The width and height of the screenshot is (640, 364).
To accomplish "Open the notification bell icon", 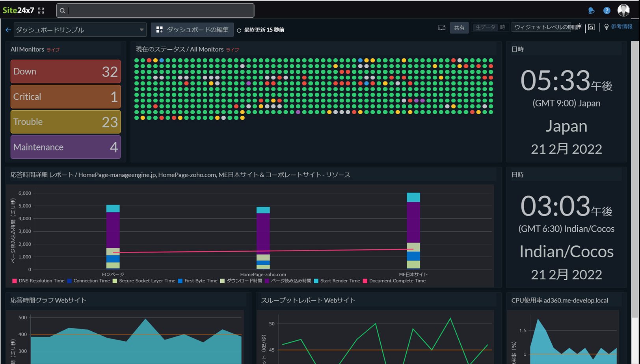I will point(591,11).
